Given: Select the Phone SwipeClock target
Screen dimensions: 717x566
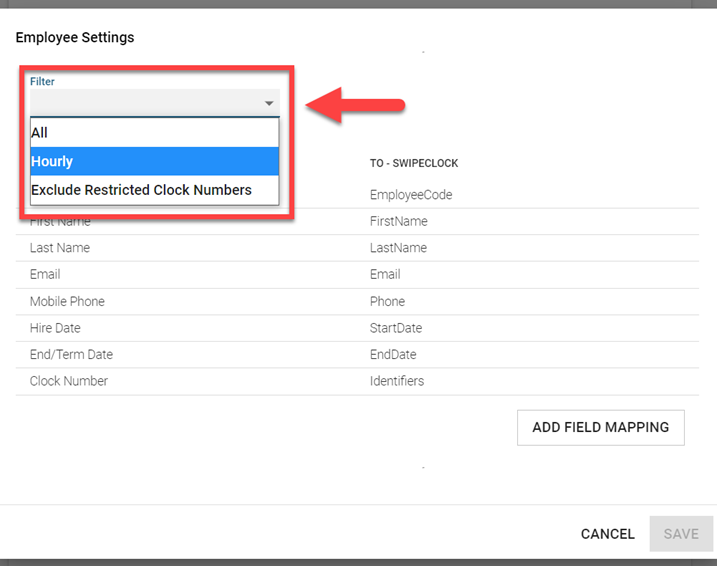Looking at the screenshot, I should [388, 301].
